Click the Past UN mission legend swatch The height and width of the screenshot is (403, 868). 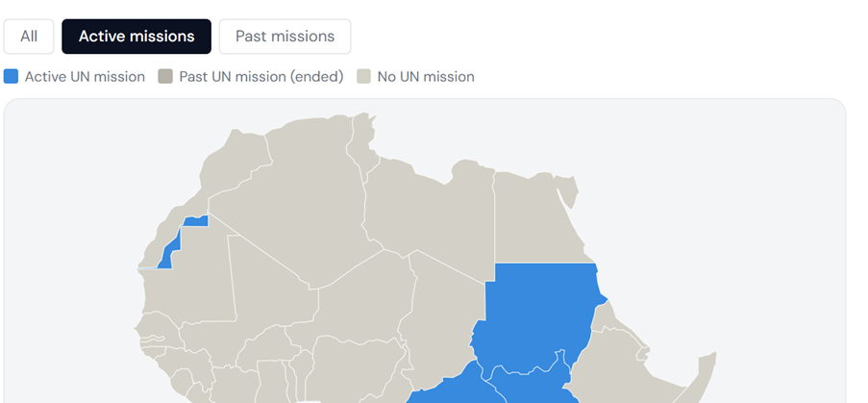pos(165,76)
